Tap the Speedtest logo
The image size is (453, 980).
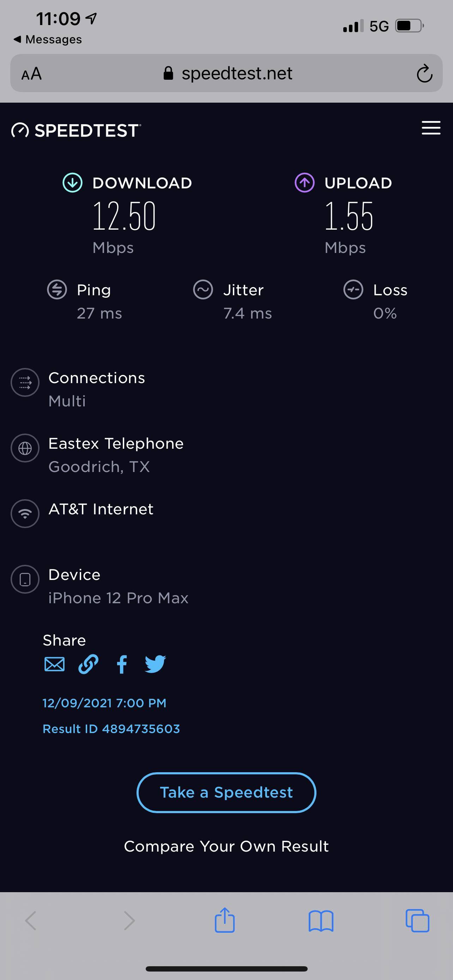point(76,131)
